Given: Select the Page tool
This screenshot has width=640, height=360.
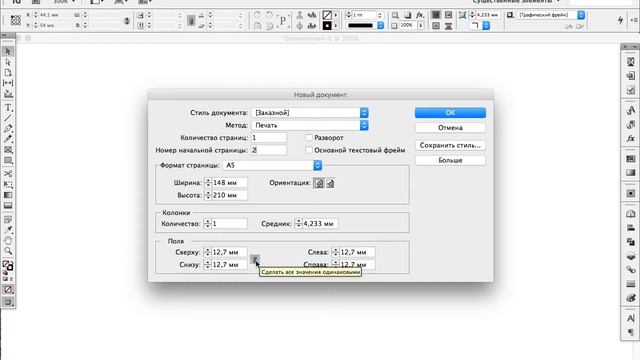Looking at the screenshot, I should tap(8, 73).
